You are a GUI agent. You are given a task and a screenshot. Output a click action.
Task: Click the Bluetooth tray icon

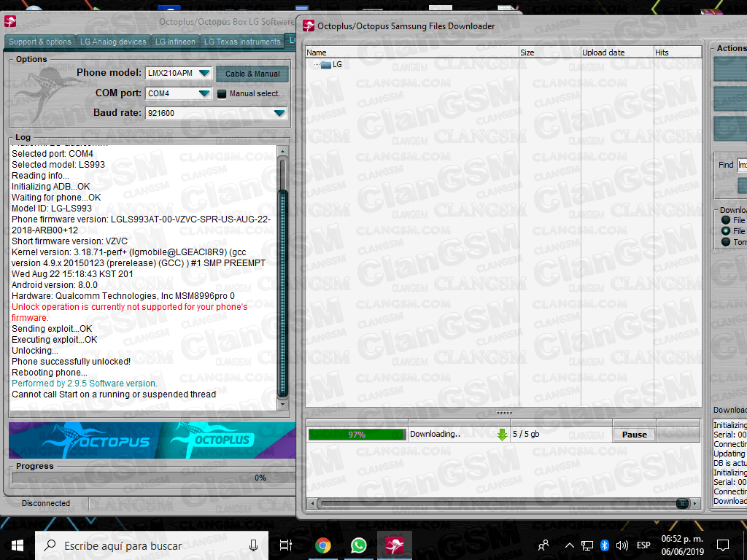pos(605,545)
